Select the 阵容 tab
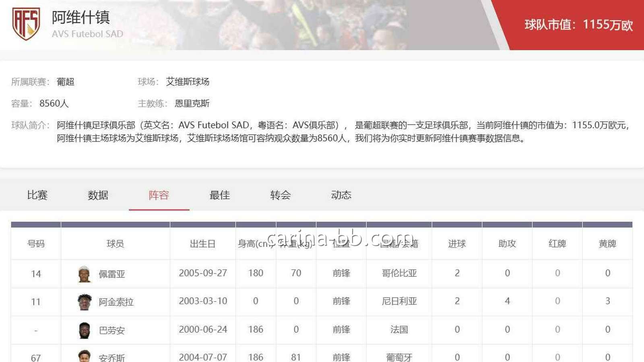The width and height of the screenshot is (644, 362). [159, 195]
